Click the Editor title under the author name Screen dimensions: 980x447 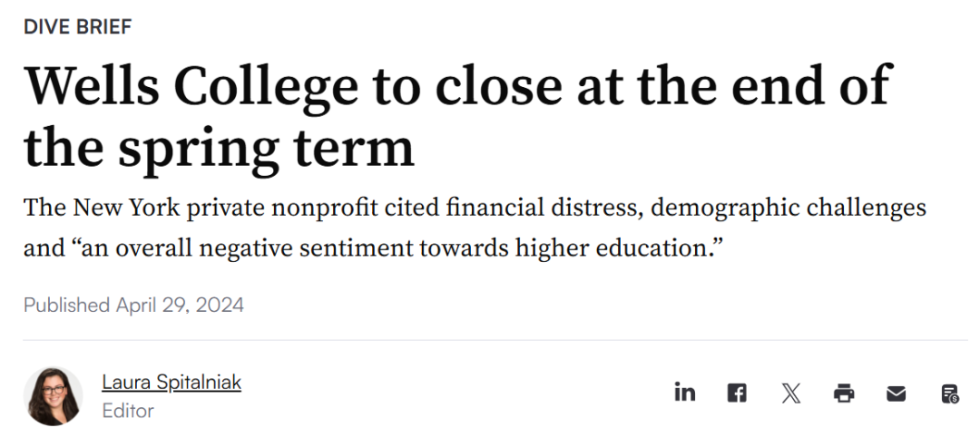click(128, 411)
